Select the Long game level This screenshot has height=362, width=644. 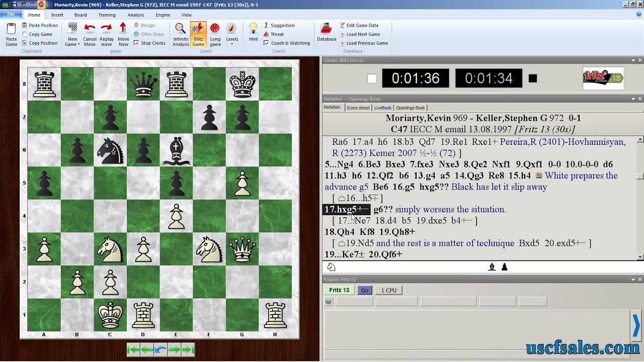(x=215, y=34)
